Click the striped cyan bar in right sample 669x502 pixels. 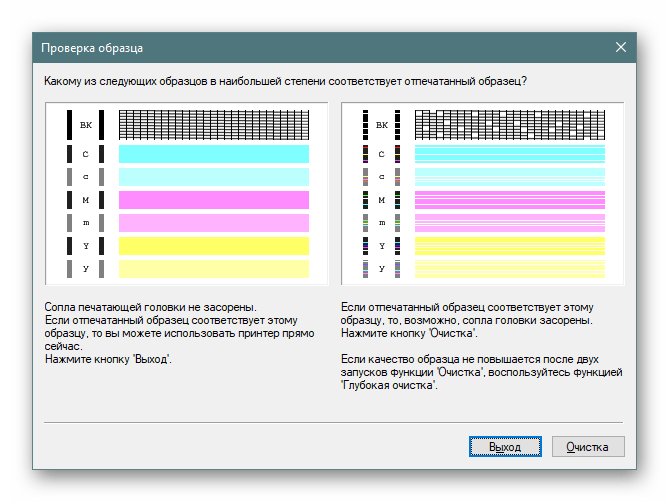(x=510, y=153)
